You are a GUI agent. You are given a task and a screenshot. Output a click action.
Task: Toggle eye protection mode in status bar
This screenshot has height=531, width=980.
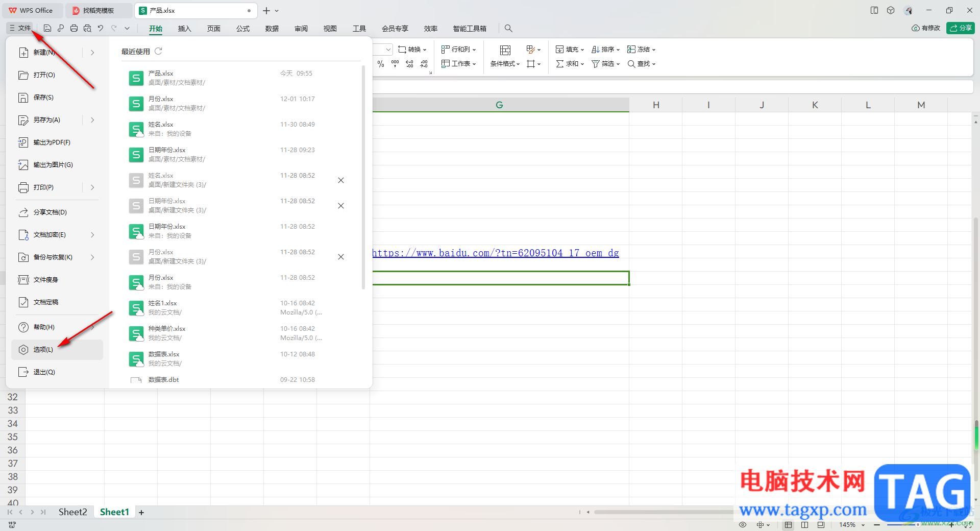743,524
